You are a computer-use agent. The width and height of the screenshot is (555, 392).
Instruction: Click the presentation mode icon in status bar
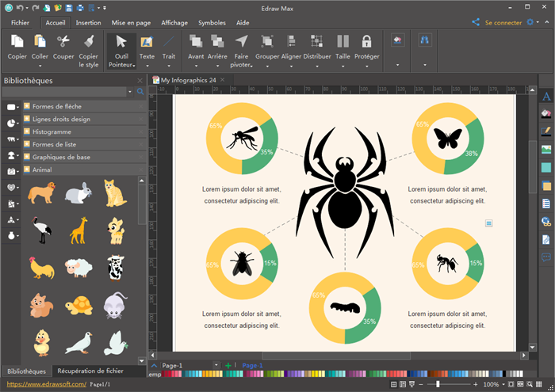click(412, 384)
